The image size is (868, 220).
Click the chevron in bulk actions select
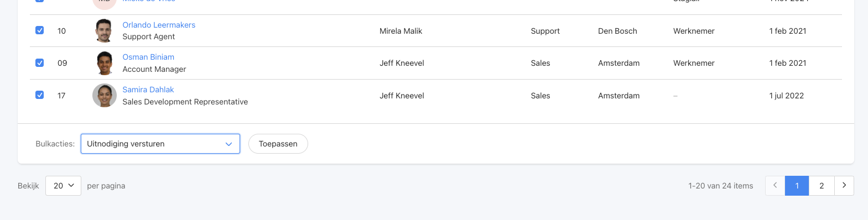point(228,144)
